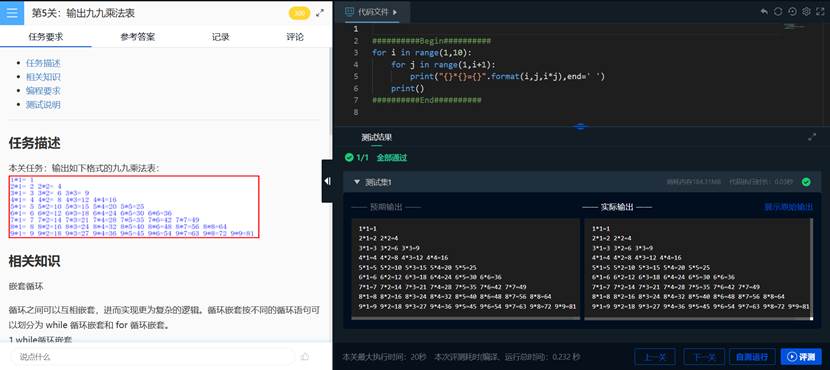The height and width of the screenshot is (370, 830).
Task: Click the 嵌套循环 text
Action: click(26, 286)
